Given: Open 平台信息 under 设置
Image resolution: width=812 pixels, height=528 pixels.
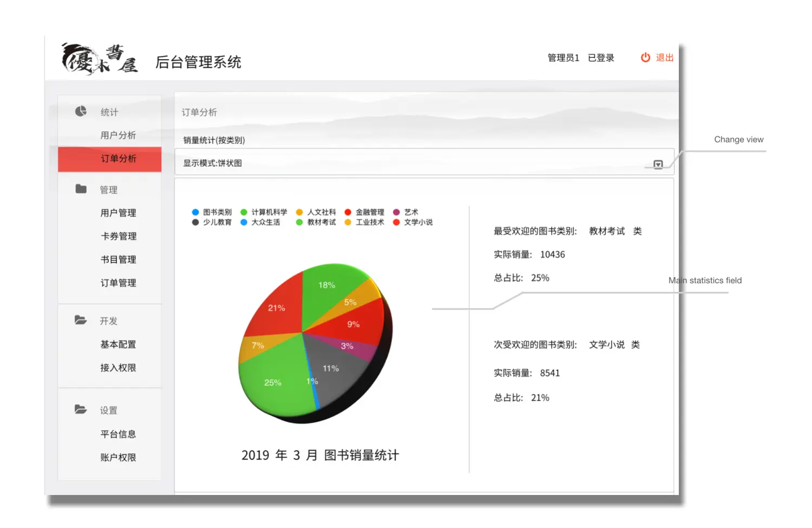Looking at the screenshot, I should [x=118, y=434].
